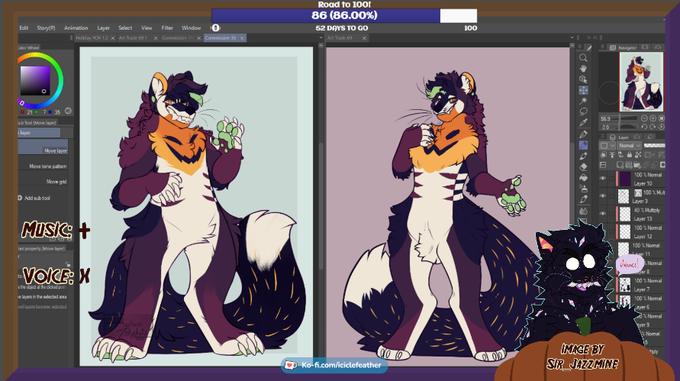
Task: Open Ko-fi.com/iciclefeather link
Action: tap(334, 365)
